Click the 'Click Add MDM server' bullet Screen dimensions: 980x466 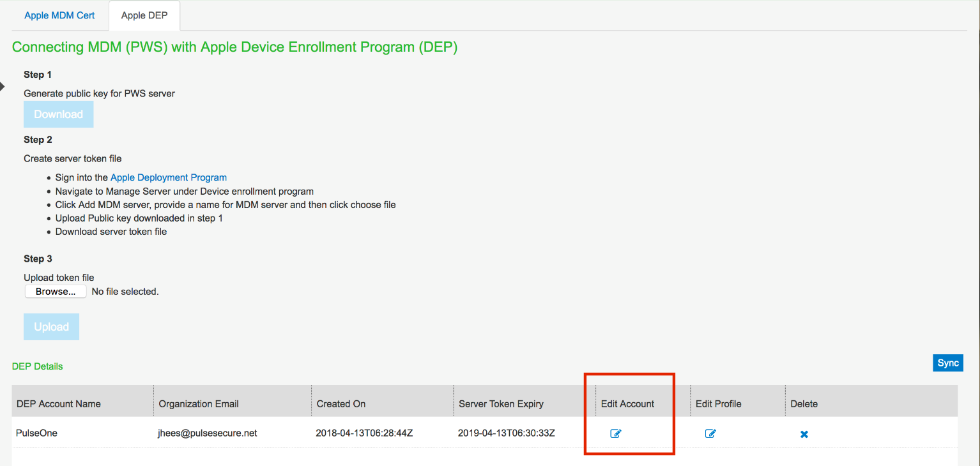click(226, 205)
